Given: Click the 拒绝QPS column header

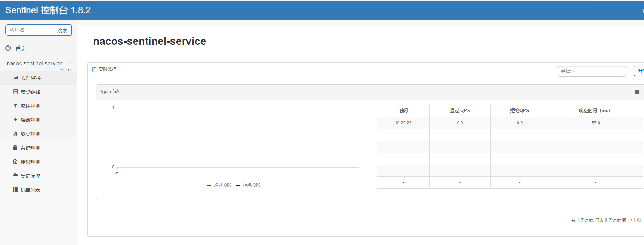Looking at the screenshot, I should coord(519,110).
